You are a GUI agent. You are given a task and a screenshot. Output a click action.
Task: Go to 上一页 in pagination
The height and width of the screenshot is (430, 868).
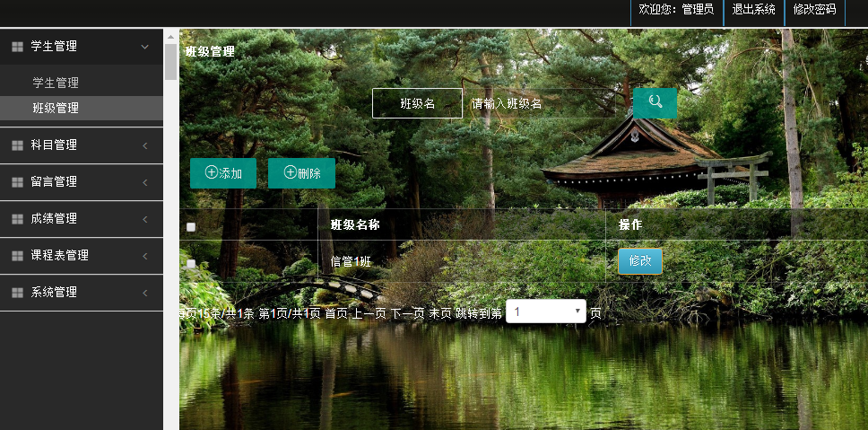pos(369,313)
